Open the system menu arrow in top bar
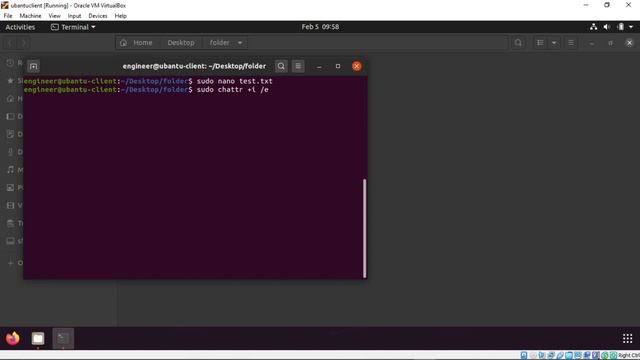 click(631, 27)
